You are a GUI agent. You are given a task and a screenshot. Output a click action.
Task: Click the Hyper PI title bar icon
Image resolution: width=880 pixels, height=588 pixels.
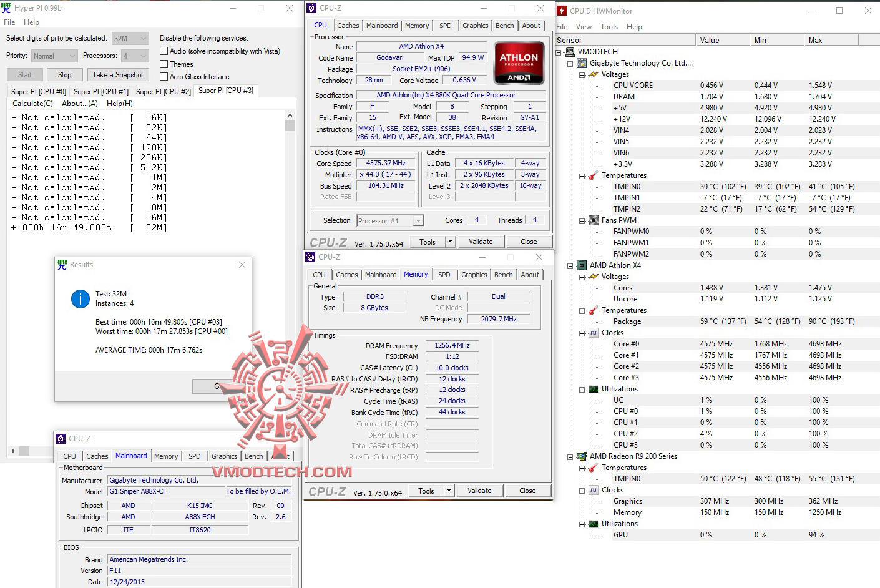7,8
